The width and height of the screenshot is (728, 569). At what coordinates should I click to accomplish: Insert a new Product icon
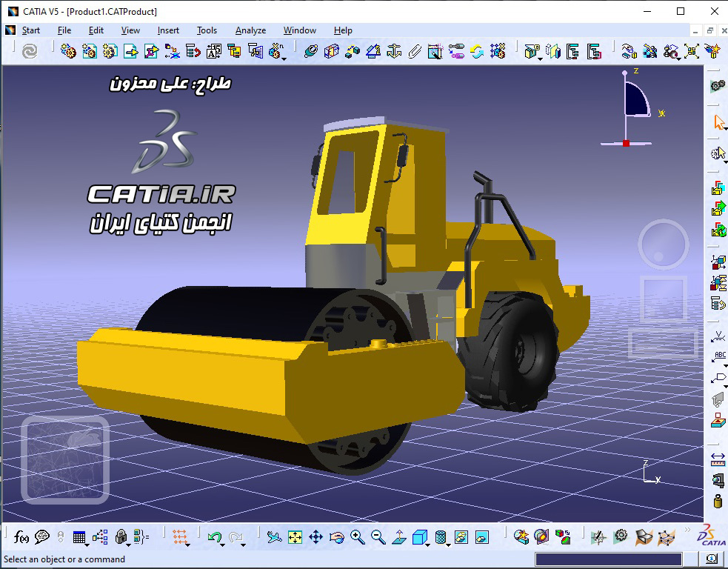[89, 51]
